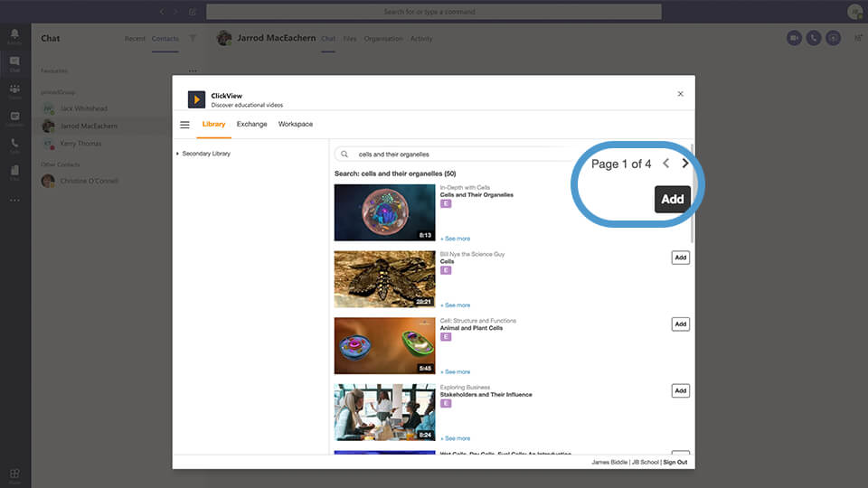This screenshot has height=488, width=868.
Task: Expand See more under Cells video
Action: tap(456, 305)
